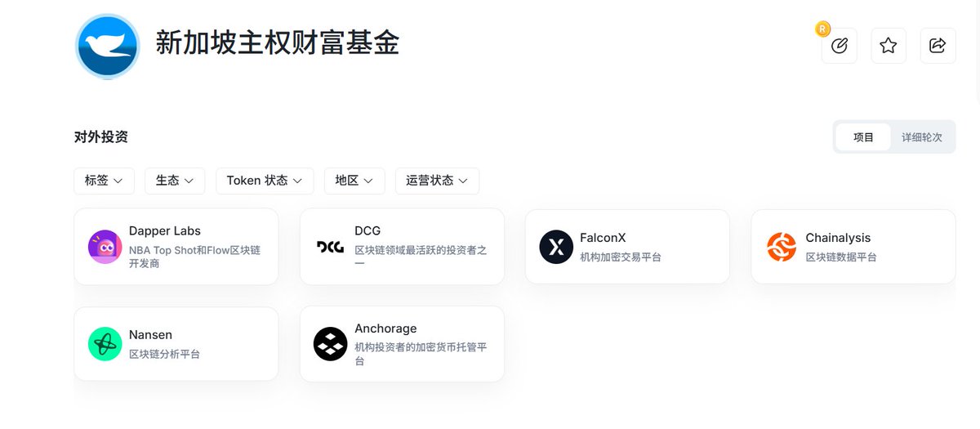Click the blue bird fund logo
Image resolution: width=980 pixels, height=429 pixels.
[x=108, y=47]
